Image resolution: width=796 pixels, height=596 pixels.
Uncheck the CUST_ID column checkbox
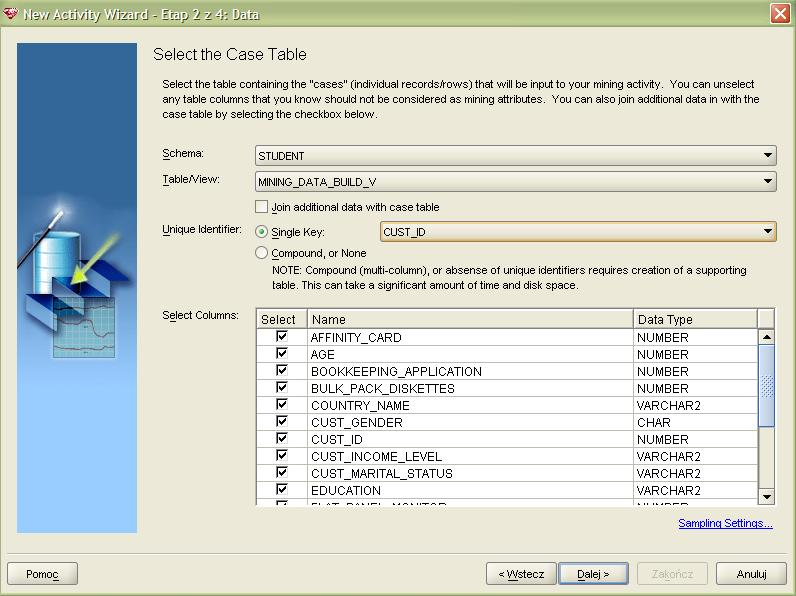tap(282, 439)
